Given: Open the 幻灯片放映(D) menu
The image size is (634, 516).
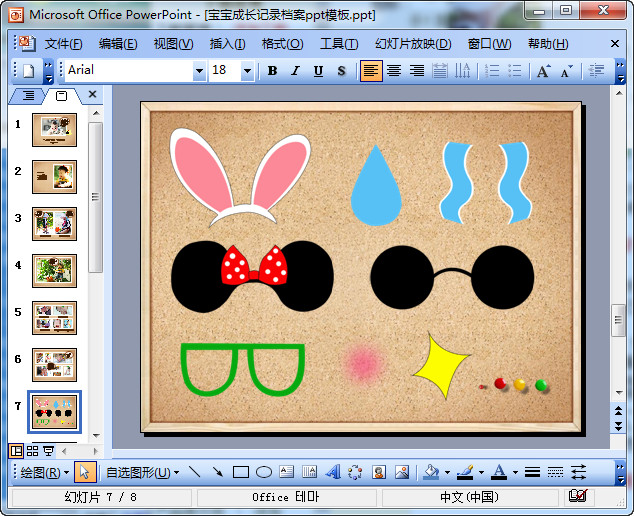Looking at the screenshot, I should 413,44.
